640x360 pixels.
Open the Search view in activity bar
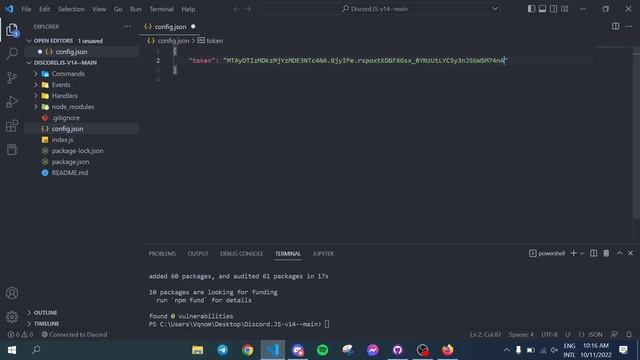[x=12, y=53]
